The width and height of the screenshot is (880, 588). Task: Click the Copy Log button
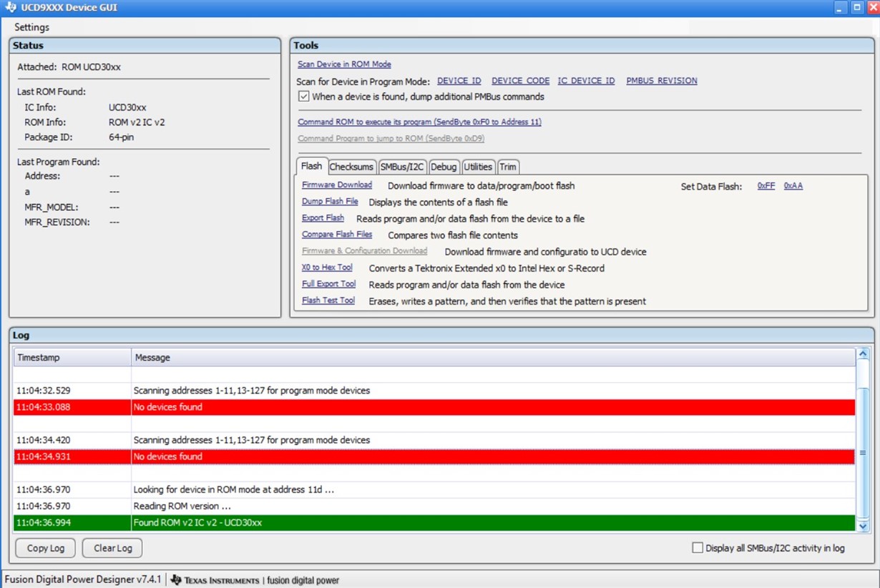[x=46, y=548]
